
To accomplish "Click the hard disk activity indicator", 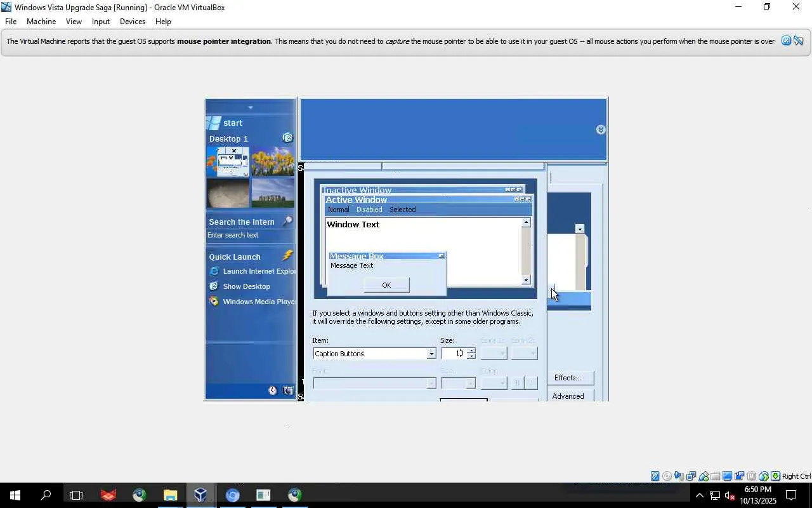I will click(655, 476).
